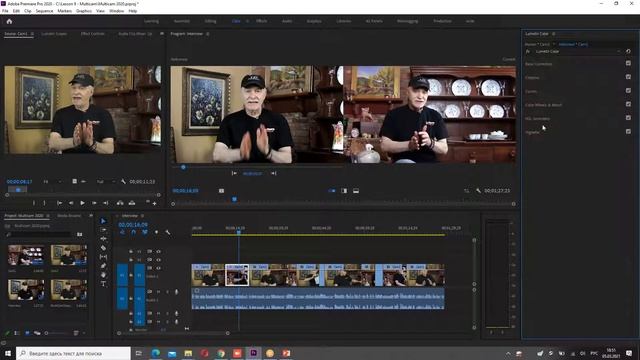Image resolution: width=640 pixels, height=360 pixels.
Task: Toggle the Vignette checkbox
Action: point(628,131)
